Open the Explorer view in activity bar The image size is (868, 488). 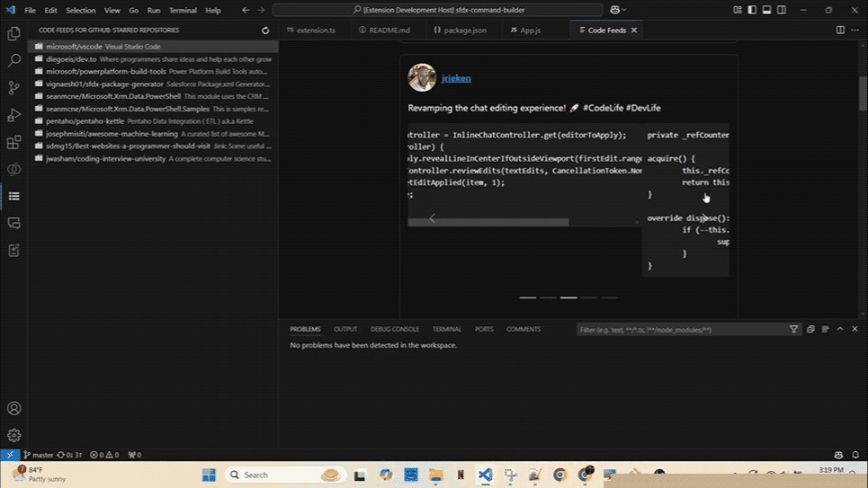pyautogui.click(x=13, y=34)
